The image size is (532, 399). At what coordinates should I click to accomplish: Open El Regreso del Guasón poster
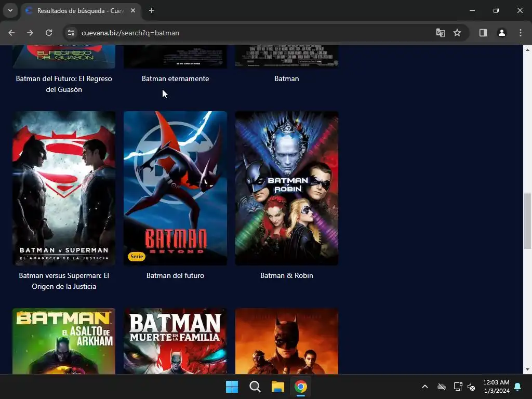click(64, 57)
